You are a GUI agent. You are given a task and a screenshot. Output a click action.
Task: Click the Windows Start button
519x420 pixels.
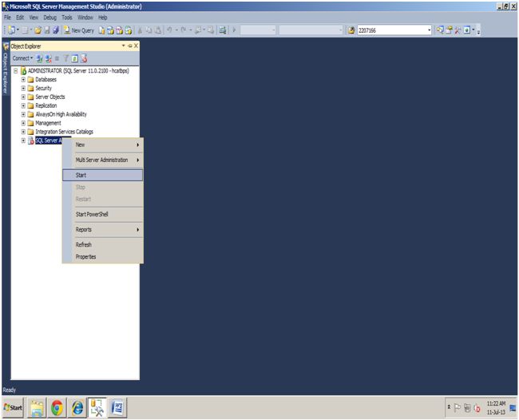14,407
